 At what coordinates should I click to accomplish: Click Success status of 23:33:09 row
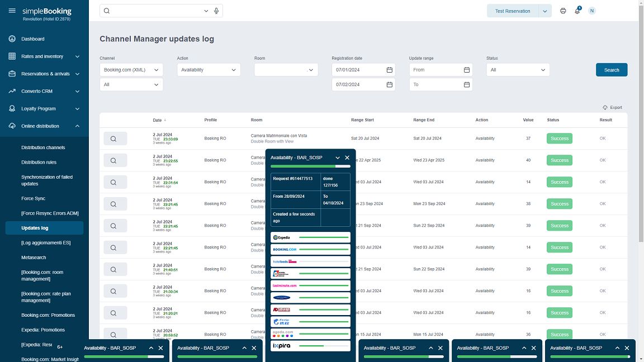click(x=560, y=139)
